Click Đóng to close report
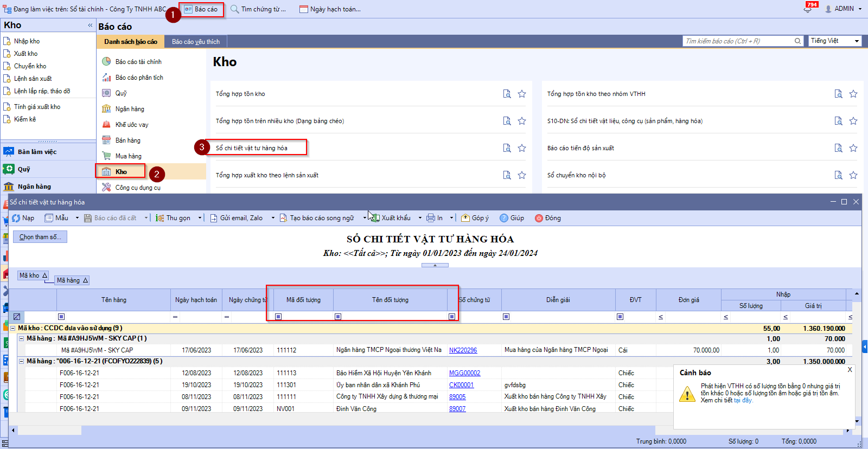Viewport: 868px width, 449px height. tap(548, 218)
